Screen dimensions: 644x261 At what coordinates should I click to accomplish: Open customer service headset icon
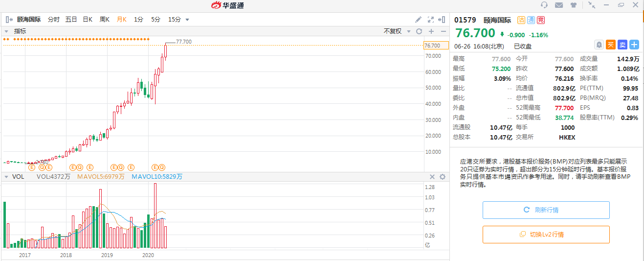pos(544,5)
